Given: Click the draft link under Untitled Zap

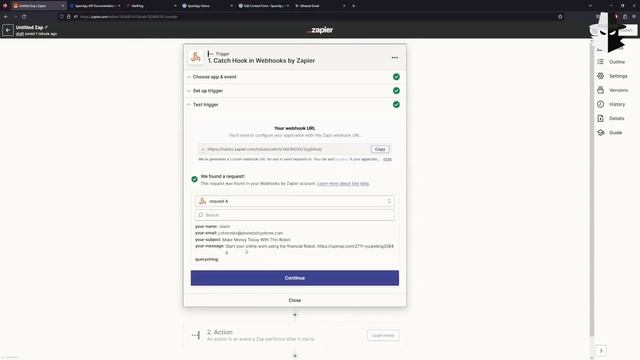Looking at the screenshot, I should [20, 34].
